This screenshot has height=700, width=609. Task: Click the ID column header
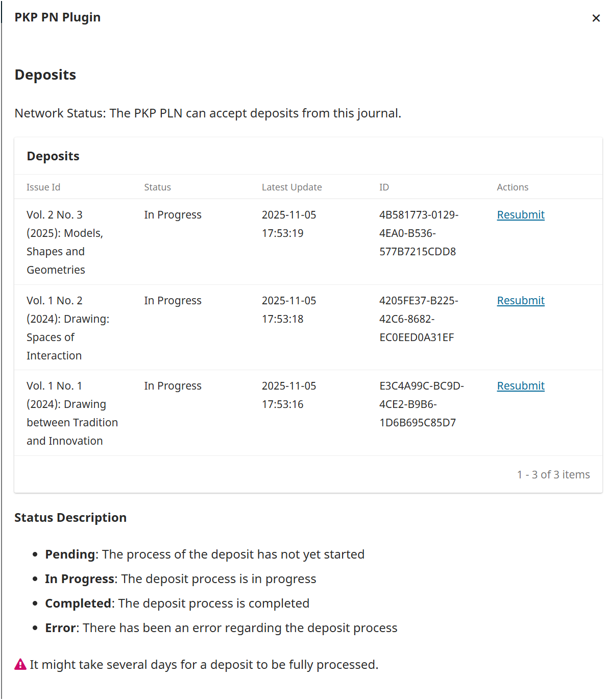[384, 187]
